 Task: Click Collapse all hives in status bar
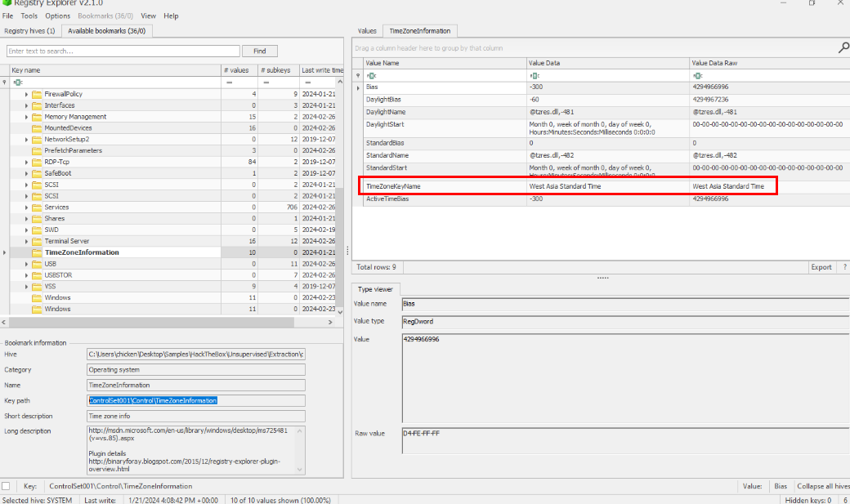pos(821,486)
